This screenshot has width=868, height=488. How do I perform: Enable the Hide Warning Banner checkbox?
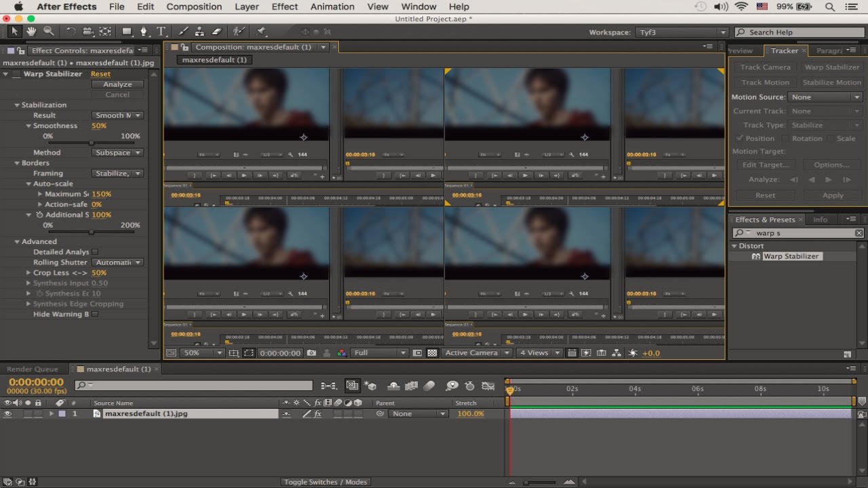pyautogui.click(x=95, y=314)
